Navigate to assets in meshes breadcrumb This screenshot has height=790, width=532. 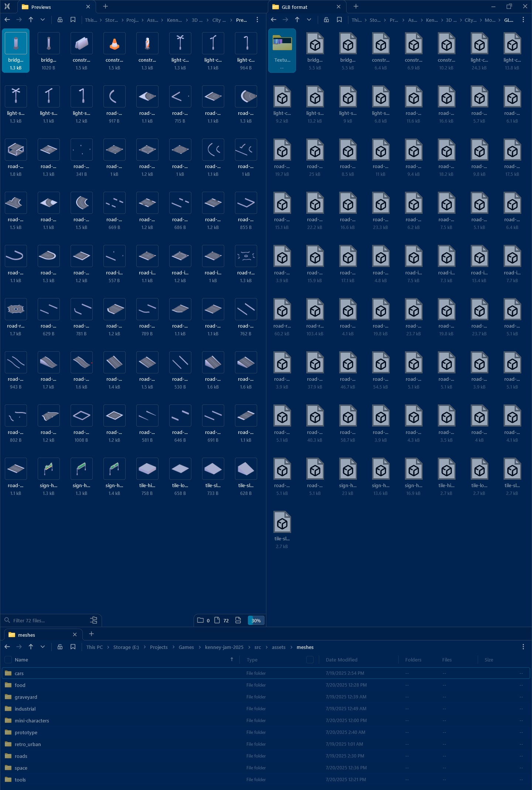point(279,647)
